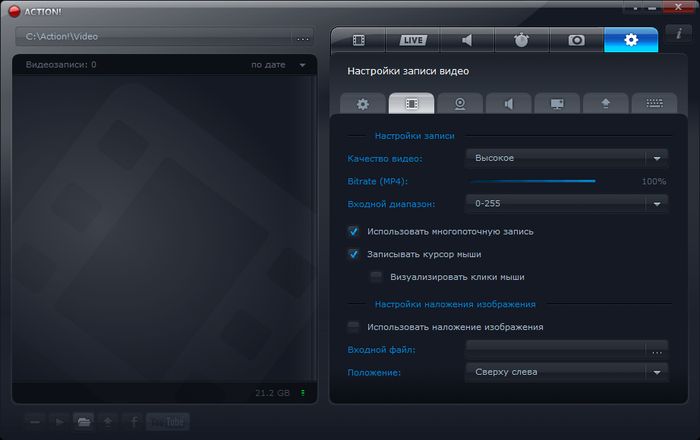Enable 'Использовать наложение изображения' checkbox
The width and height of the screenshot is (700, 440).
pos(353,327)
